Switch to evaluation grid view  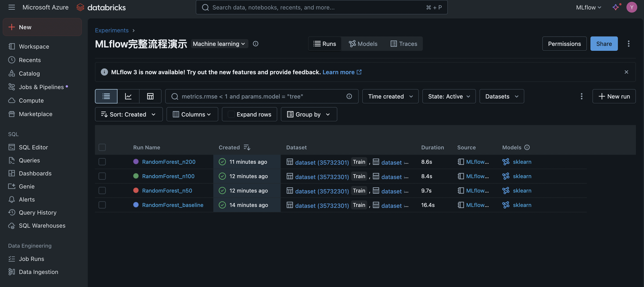point(150,96)
